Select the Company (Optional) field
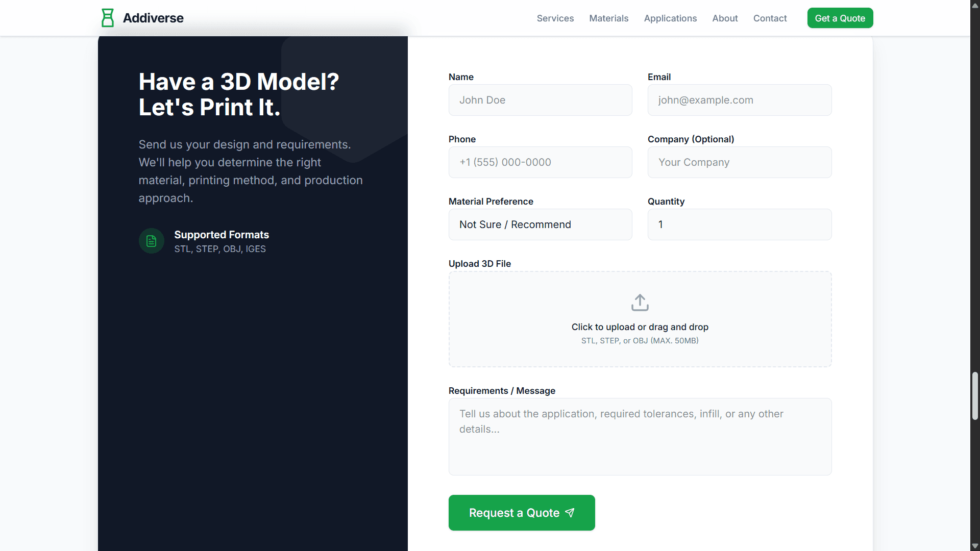Screen dimensions: 980x551 (x=740, y=162)
